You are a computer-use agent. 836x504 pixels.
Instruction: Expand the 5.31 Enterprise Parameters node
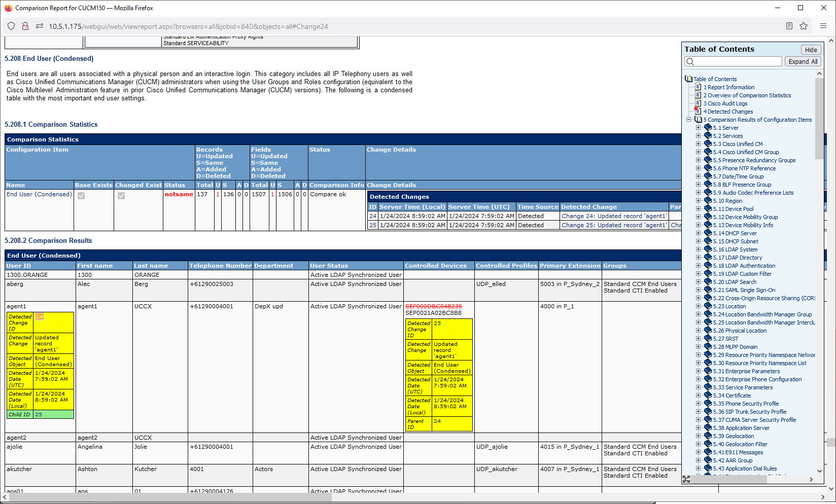pyautogui.click(x=698, y=371)
